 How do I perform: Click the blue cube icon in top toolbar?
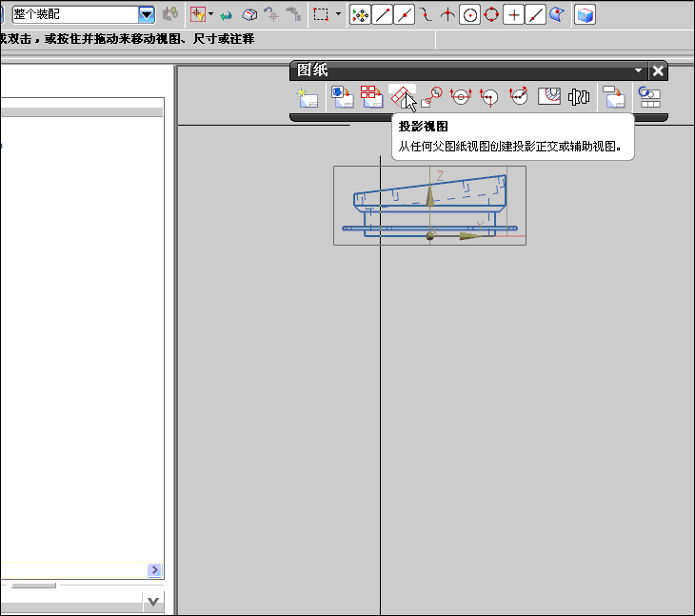[x=585, y=15]
